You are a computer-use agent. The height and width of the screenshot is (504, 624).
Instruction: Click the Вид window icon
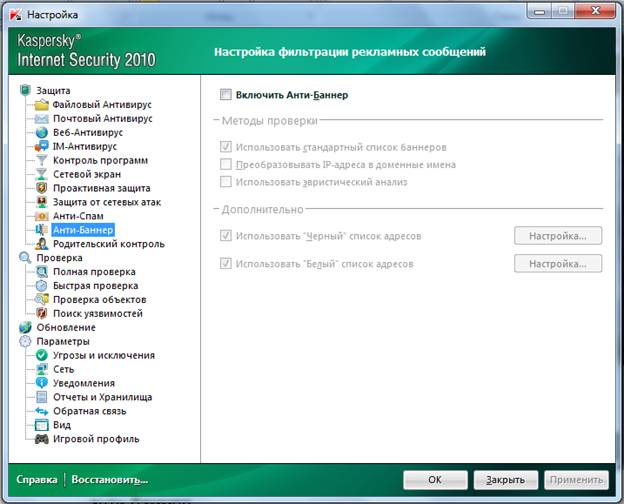[x=41, y=425]
